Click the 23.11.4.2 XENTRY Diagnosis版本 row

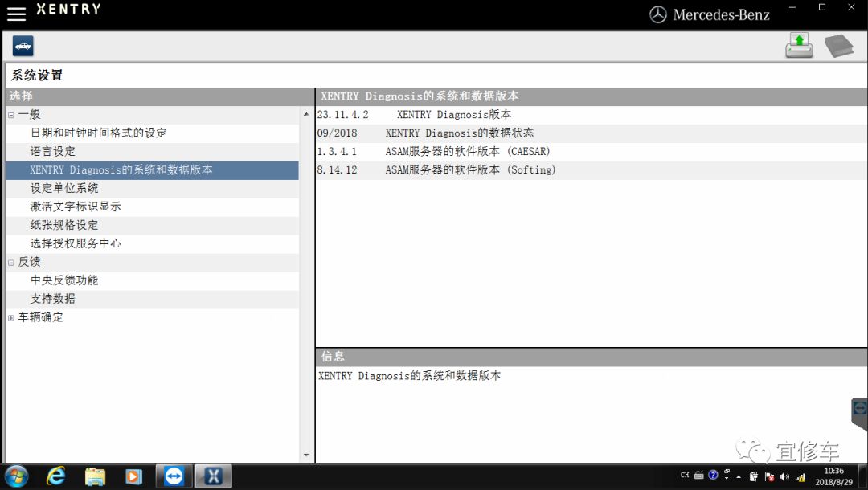pyautogui.click(x=592, y=115)
